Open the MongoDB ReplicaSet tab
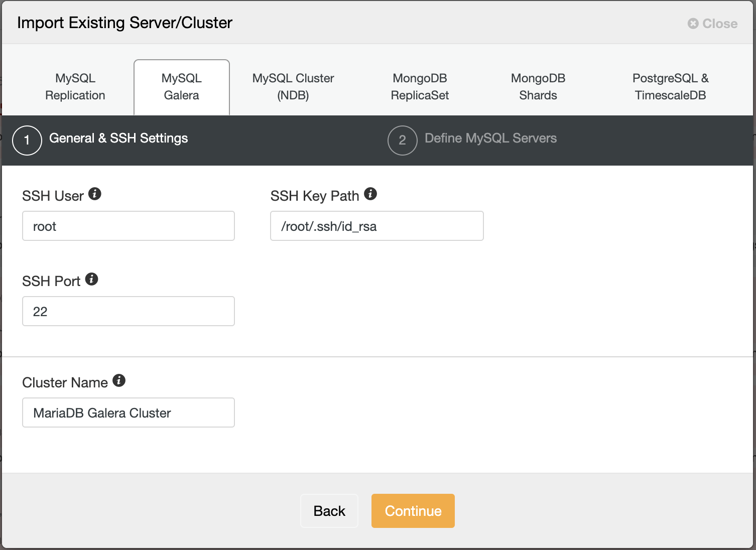The image size is (756, 550). (x=420, y=86)
